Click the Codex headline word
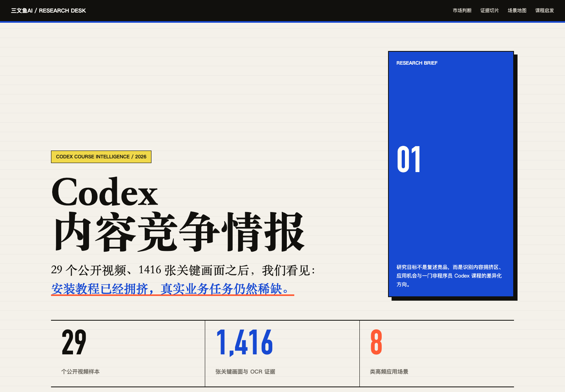Screen dimensions: 565x392 pos(105,192)
